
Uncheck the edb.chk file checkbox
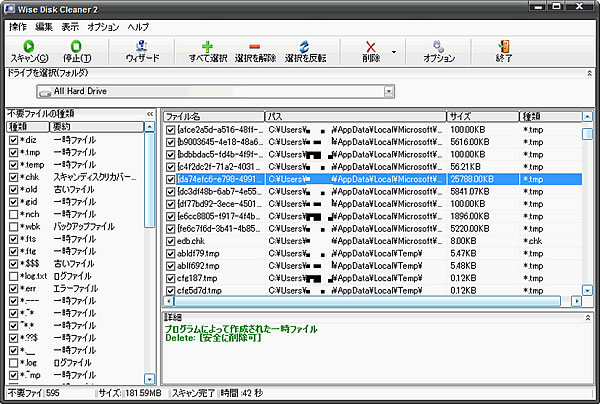171,241
